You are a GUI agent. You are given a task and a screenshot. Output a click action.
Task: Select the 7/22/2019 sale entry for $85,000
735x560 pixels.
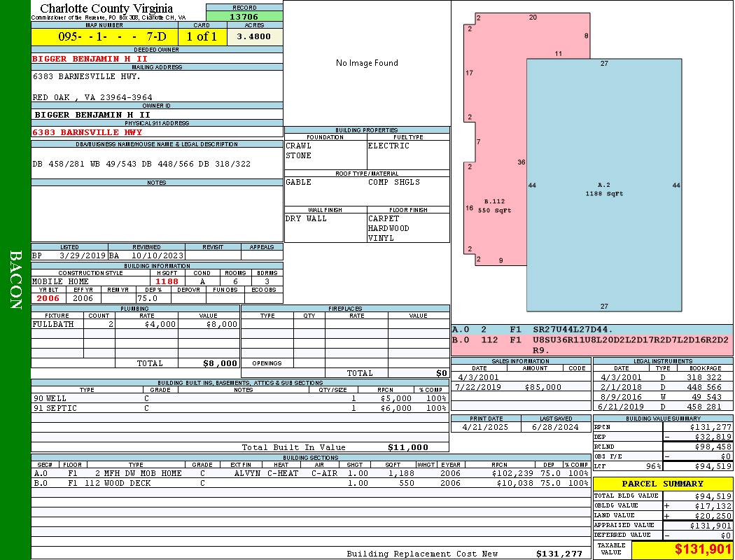519,387
